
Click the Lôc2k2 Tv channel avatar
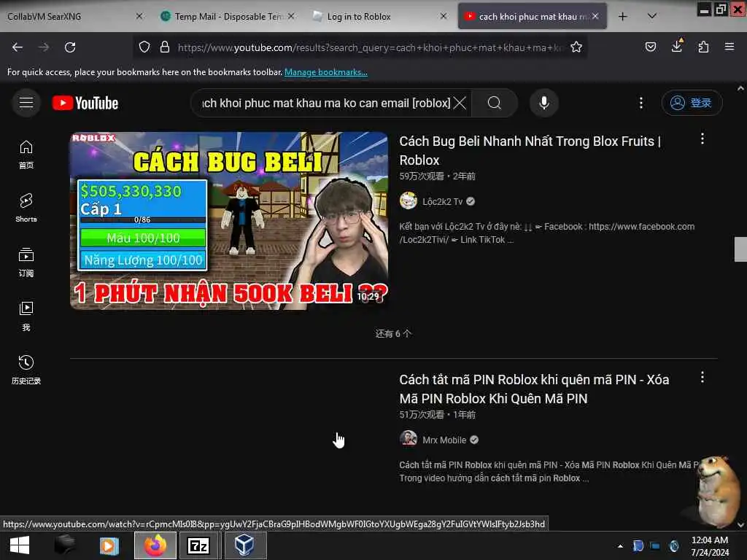pos(409,201)
